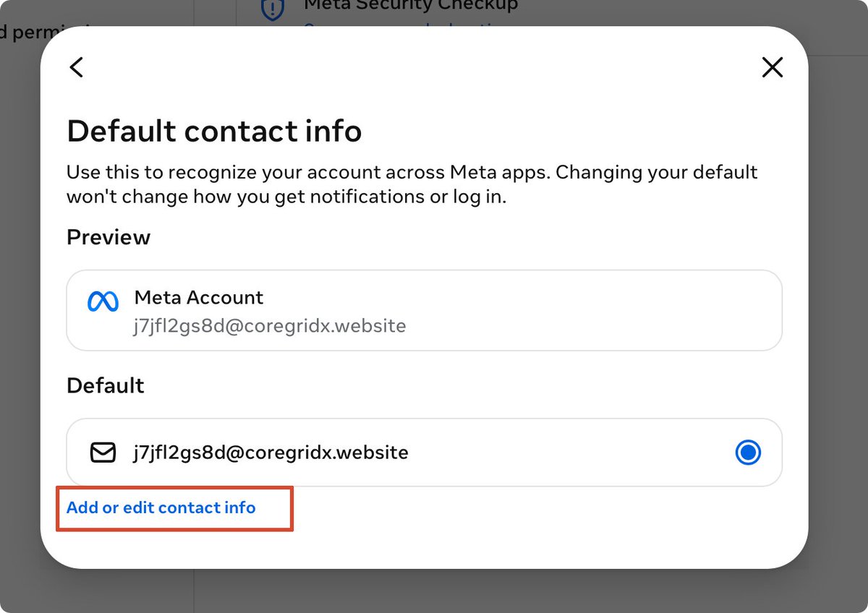Select the j7jfl2gs8d@coregridx.website radio button
Viewport: 868px width, 613px height.
(x=748, y=453)
